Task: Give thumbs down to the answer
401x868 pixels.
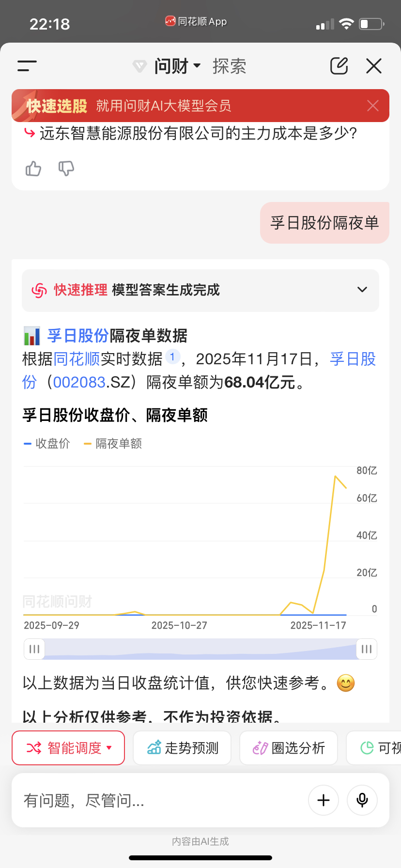Action: click(66, 169)
